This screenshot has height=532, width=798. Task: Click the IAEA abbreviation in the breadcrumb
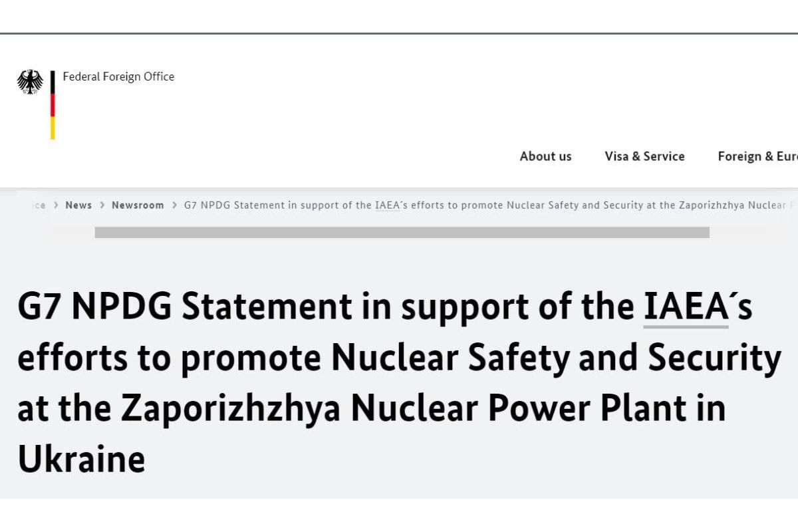point(388,205)
